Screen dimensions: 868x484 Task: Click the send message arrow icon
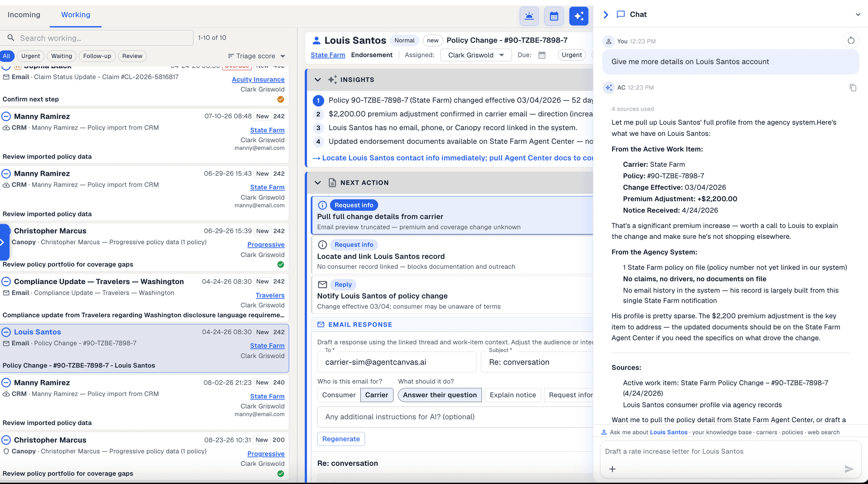[849, 469]
